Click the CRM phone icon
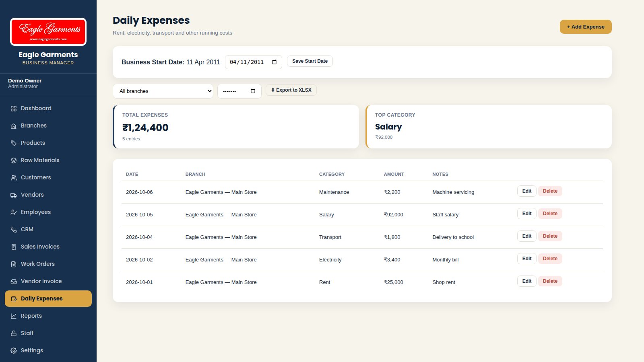 (14, 230)
